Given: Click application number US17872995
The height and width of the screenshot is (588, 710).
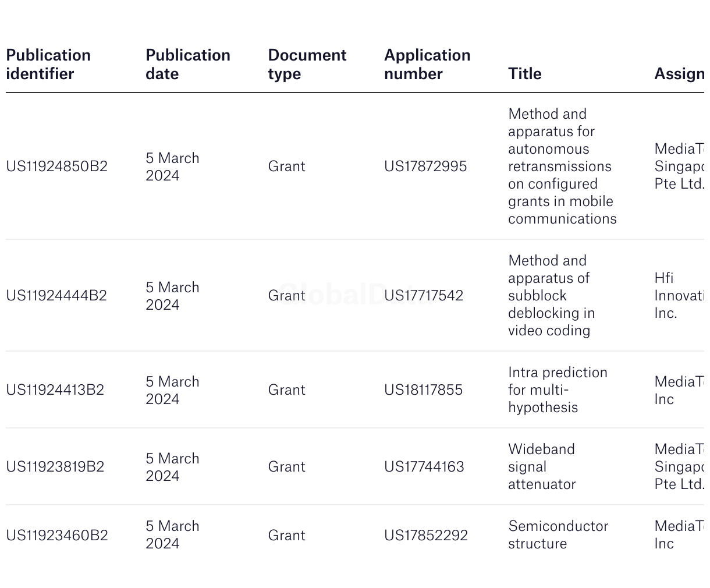Looking at the screenshot, I should 425,167.
